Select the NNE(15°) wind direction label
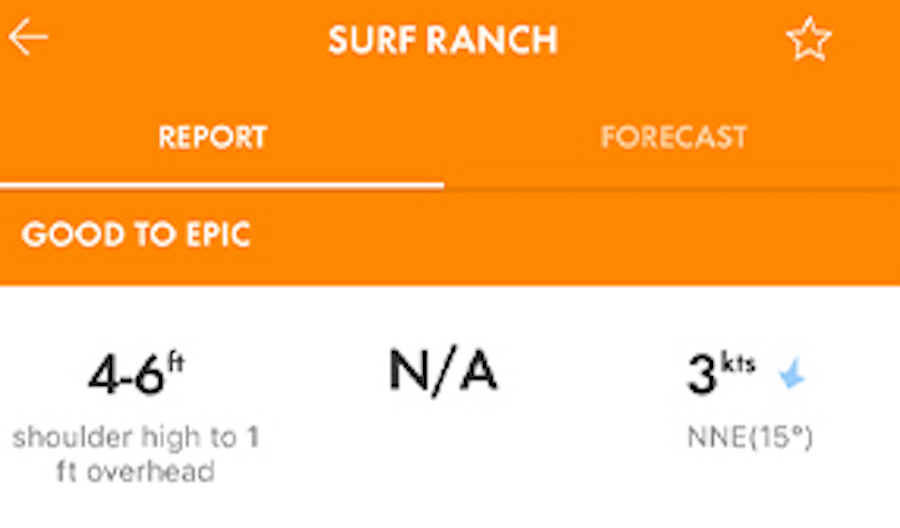 (749, 438)
